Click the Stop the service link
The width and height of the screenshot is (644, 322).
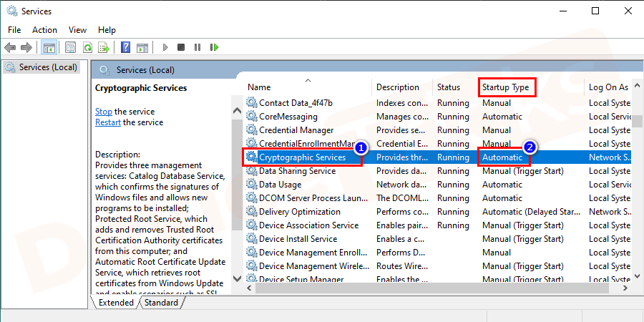(104, 112)
